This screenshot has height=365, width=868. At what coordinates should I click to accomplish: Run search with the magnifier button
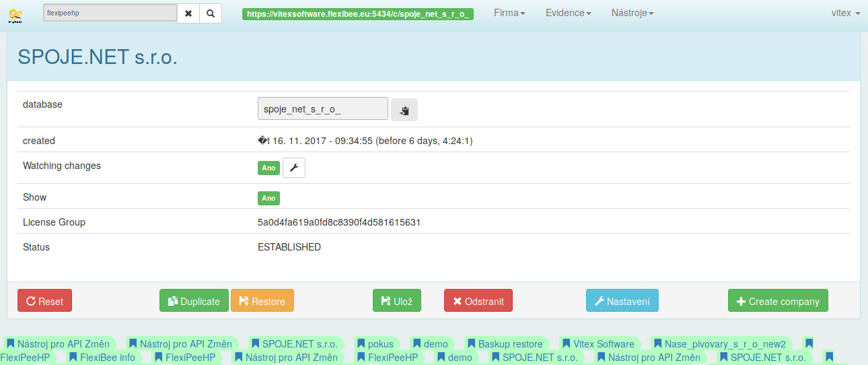(x=211, y=13)
